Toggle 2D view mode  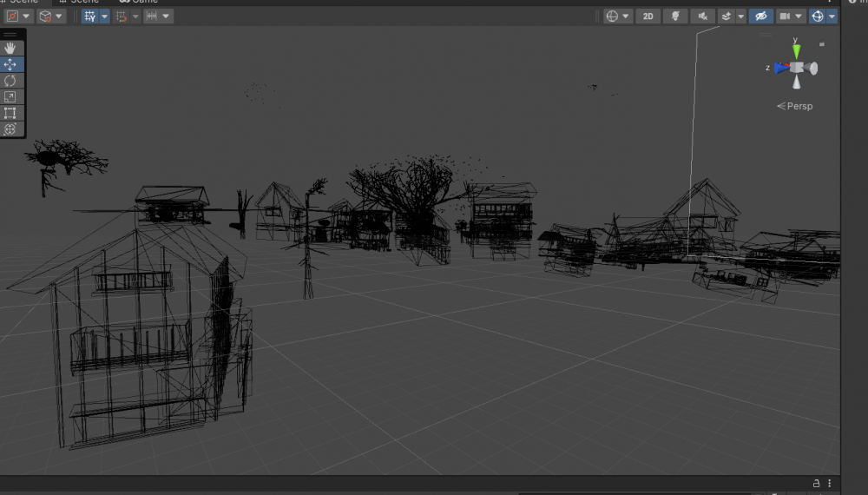pos(648,16)
